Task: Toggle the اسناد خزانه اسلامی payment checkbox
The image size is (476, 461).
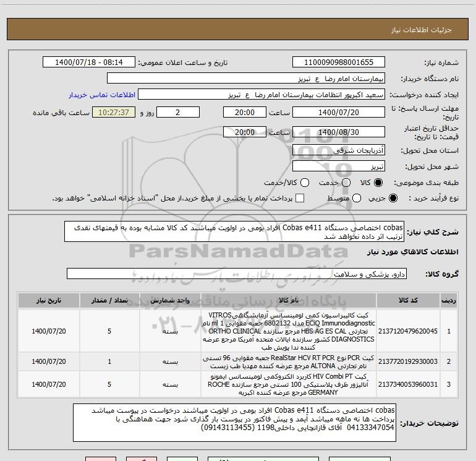Action: pos(300,198)
